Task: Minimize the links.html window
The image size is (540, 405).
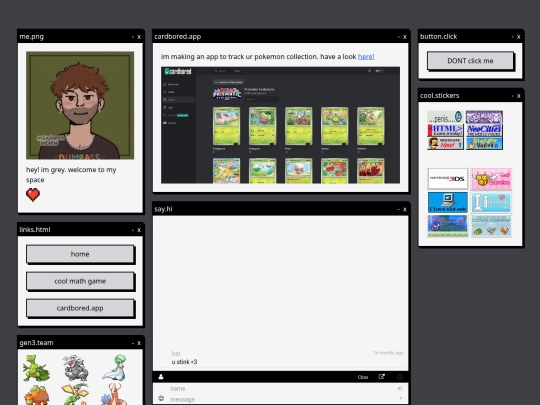Action: pos(133,230)
